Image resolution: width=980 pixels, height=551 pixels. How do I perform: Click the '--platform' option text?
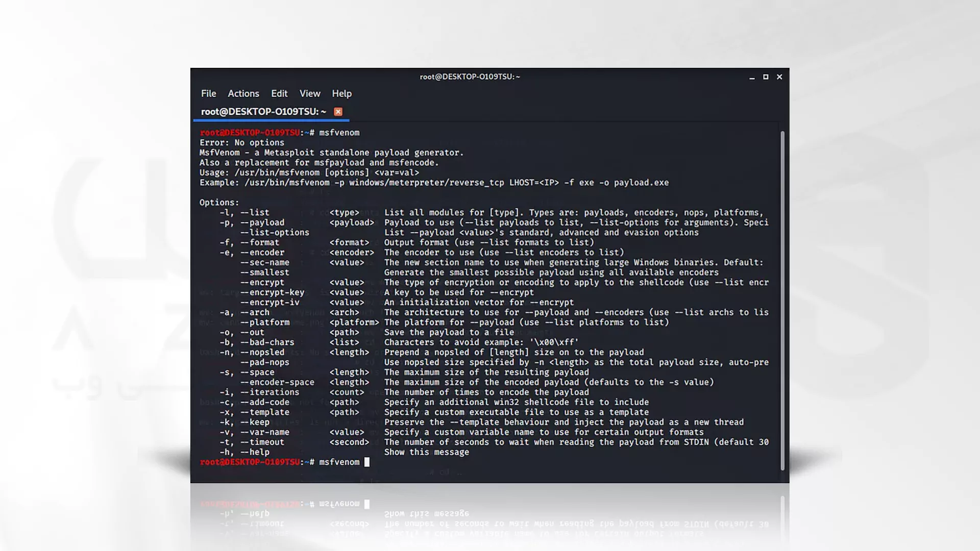(265, 322)
